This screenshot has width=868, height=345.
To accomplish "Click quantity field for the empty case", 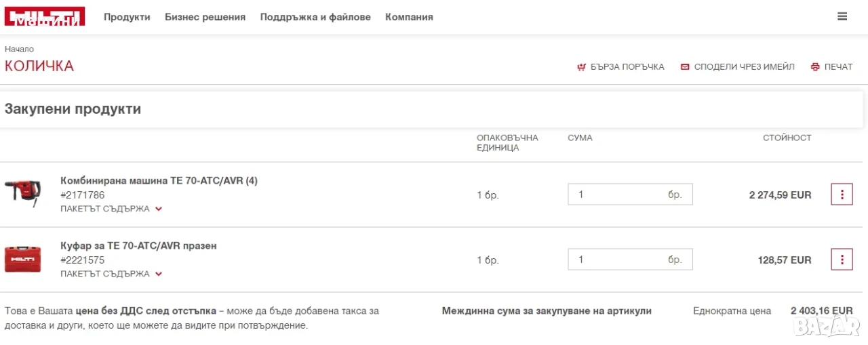I will pyautogui.click(x=630, y=260).
